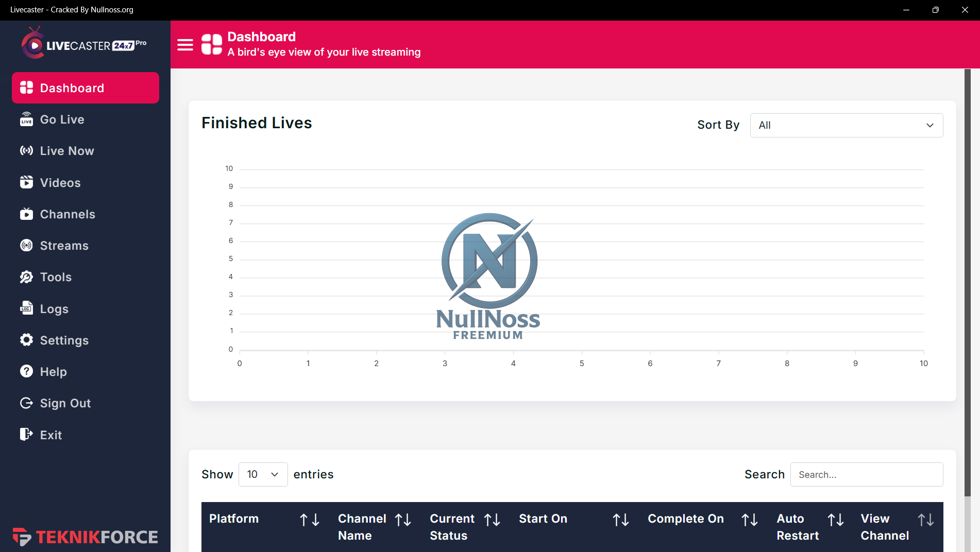Click the Channels TV icon

click(26, 214)
